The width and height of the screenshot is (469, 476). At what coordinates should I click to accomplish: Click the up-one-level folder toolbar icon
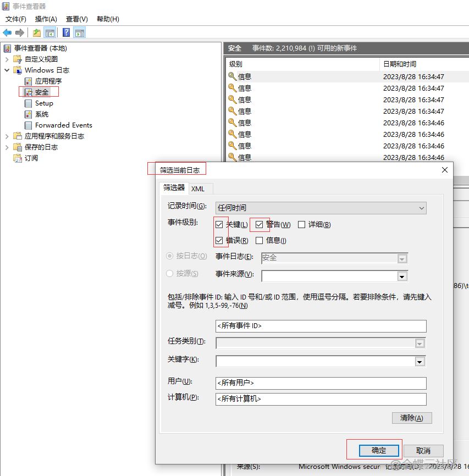[36, 33]
